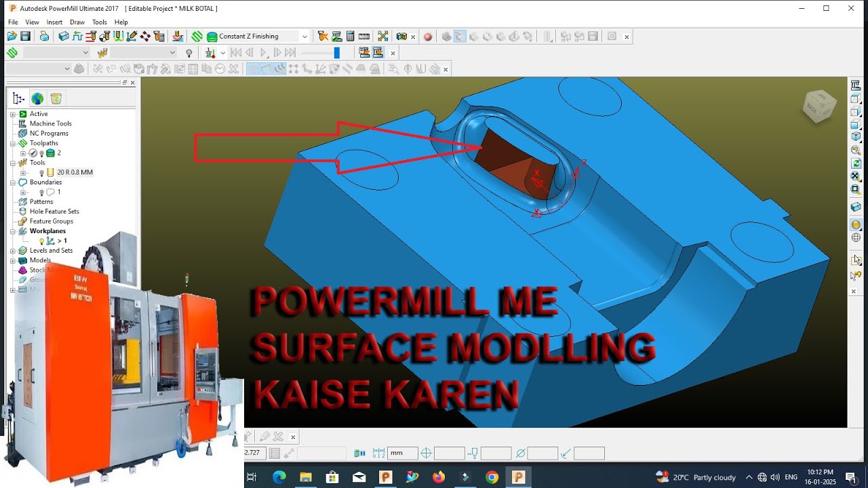Toggle lightbulb for workplane 1
Screen dimensions: 868x488
tap(41, 241)
